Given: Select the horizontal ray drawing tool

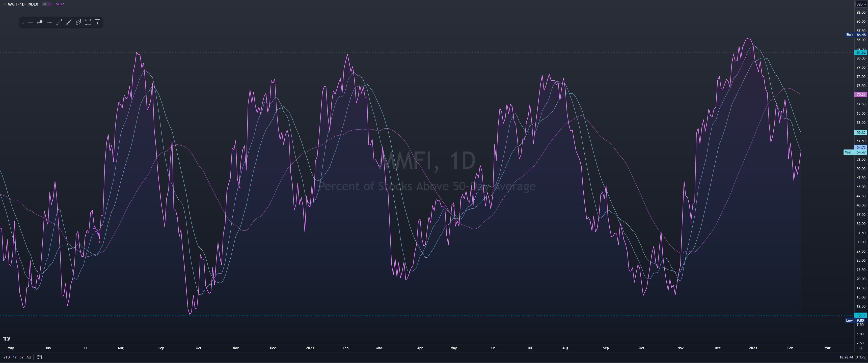Looking at the screenshot, I should tap(30, 22).
